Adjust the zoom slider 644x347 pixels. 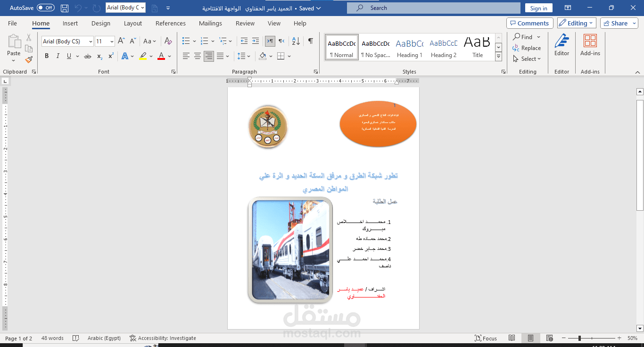pos(579,338)
